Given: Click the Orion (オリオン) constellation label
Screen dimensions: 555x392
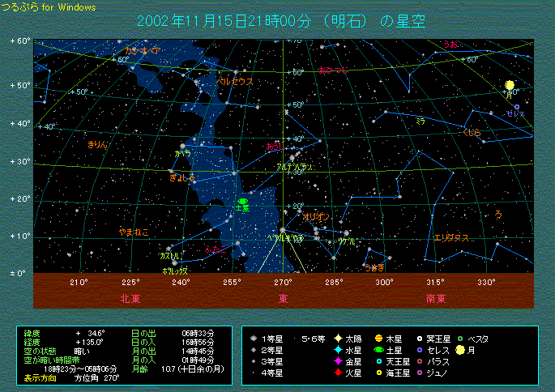Looking at the screenshot, I should [x=315, y=216].
